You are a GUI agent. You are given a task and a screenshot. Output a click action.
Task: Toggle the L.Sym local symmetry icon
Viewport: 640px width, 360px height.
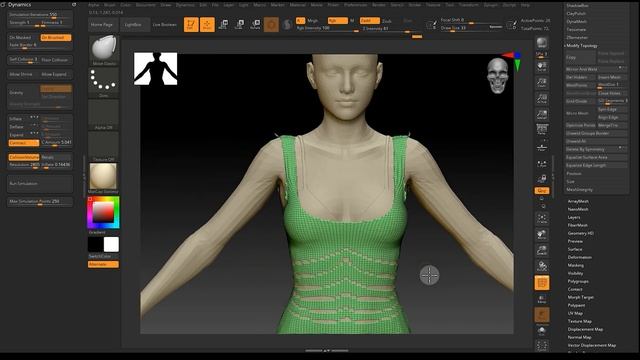tap(542, 164)
